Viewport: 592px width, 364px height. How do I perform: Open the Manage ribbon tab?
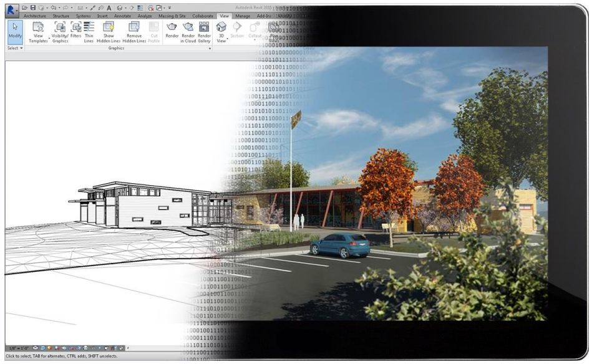[243, 16]
